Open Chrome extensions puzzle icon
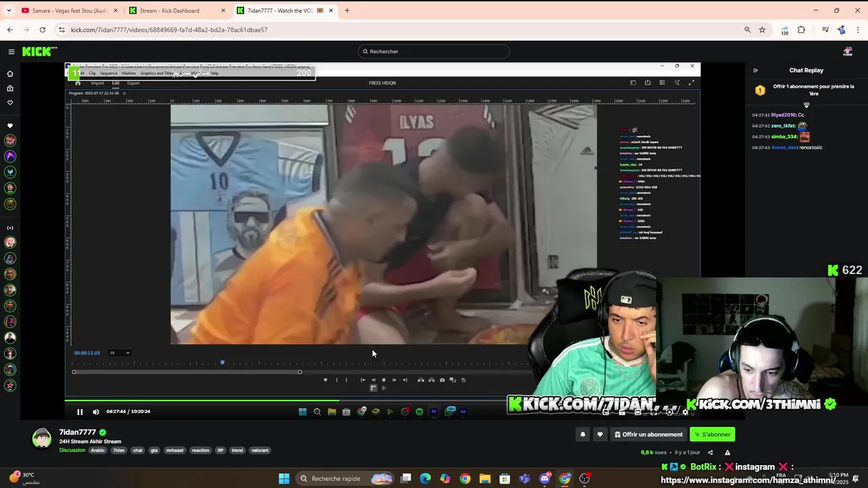This screenshot has height=488, width=868. (802, 30)
